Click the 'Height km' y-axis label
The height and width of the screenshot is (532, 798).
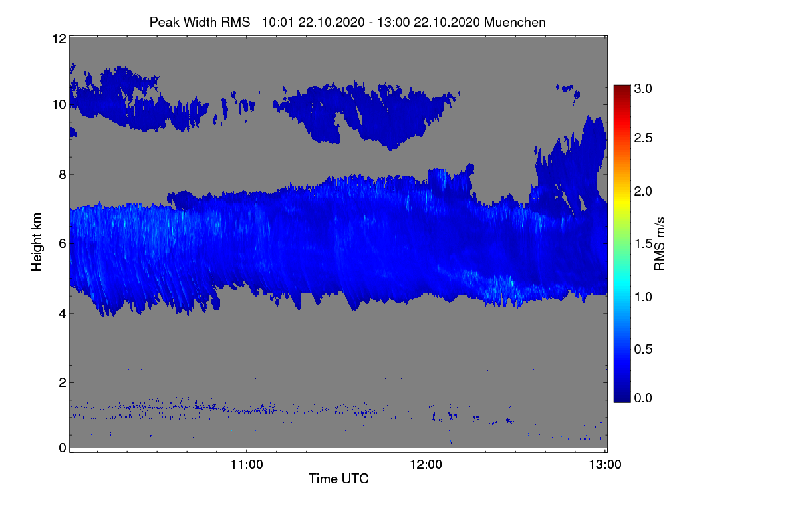click(38, 243)
